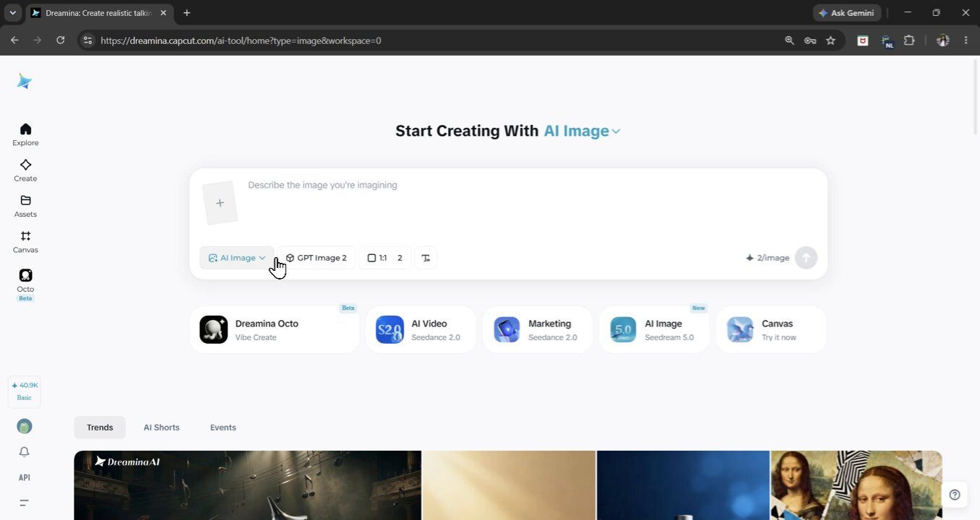Click the address bar URL
The height and width of the screenshot is (520, 980).
pos(241,41)
